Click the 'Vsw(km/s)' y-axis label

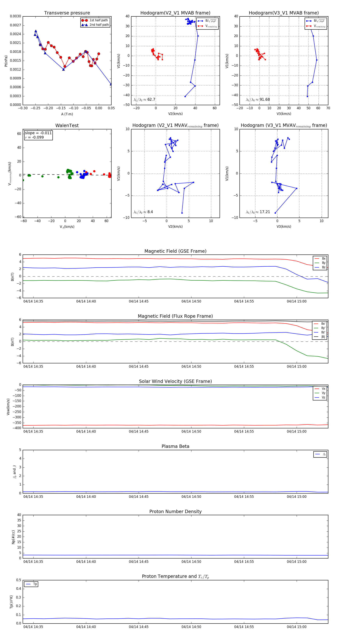point(8,407)
